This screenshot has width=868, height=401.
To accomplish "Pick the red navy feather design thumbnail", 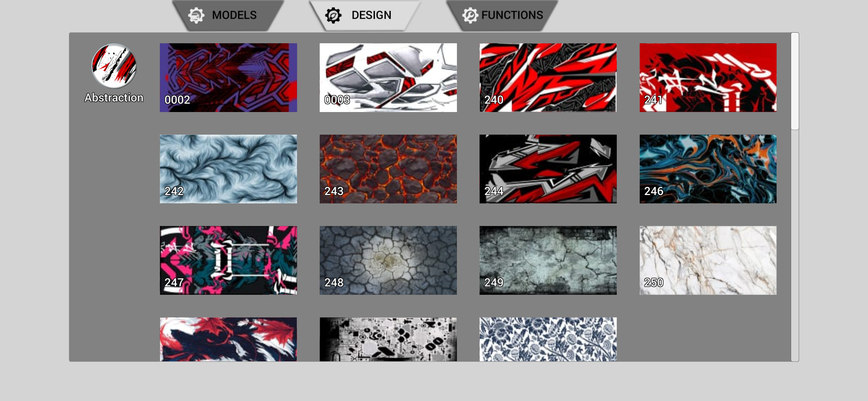I will point(228,339).
